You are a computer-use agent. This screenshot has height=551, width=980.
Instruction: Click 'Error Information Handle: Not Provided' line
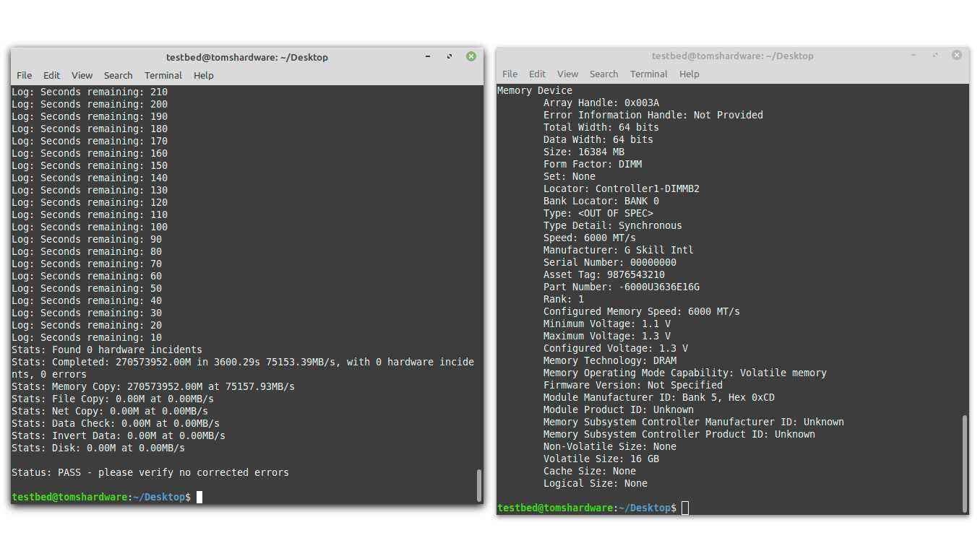point(653,115)
